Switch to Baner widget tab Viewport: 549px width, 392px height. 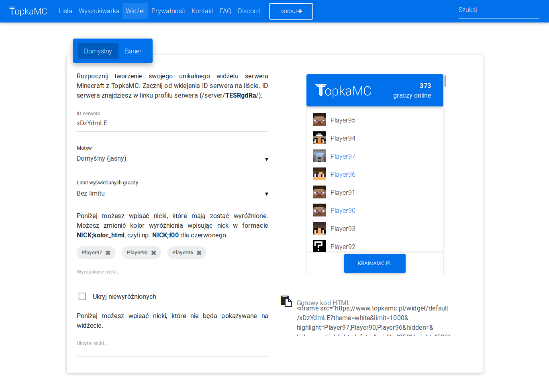(x=133, y=51)
